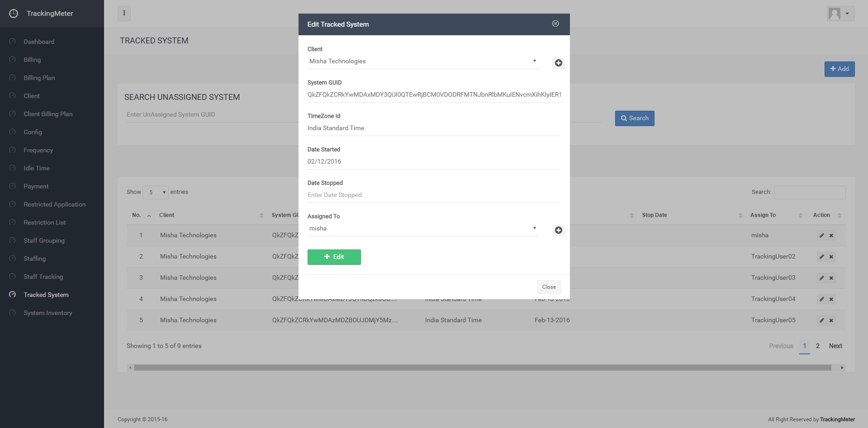868x428 pixels.
Task: Open the user avatar menu in top right
Action: [x=840, y=14]
